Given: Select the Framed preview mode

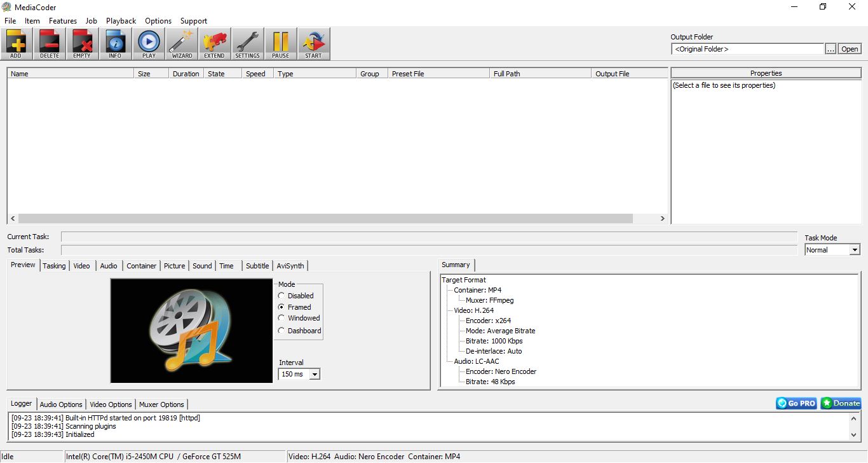Looking at the screenshot, I should coord(295,307).
